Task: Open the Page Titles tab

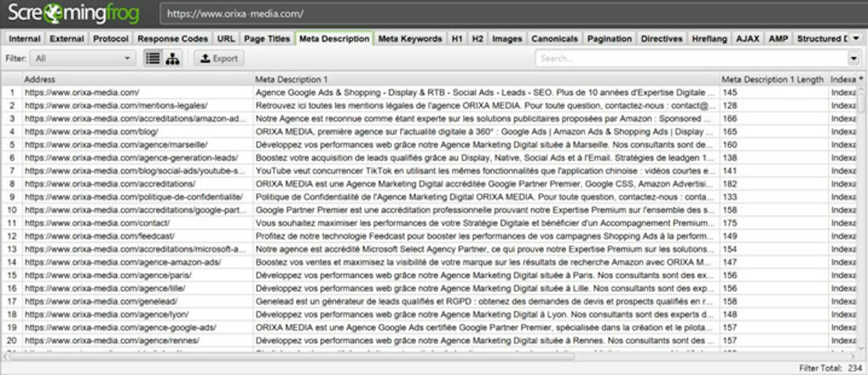Action: (x=267, y=39)
